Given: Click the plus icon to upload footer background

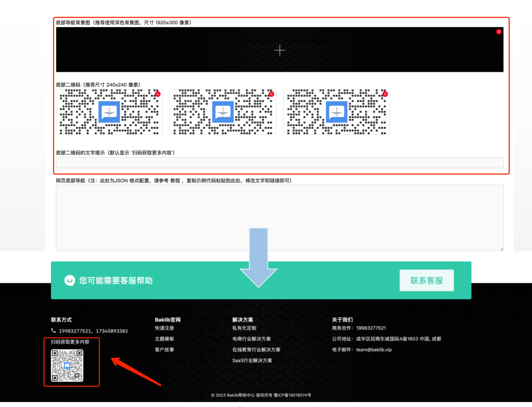Looking at the screenshot, I should tap(280, 50).
